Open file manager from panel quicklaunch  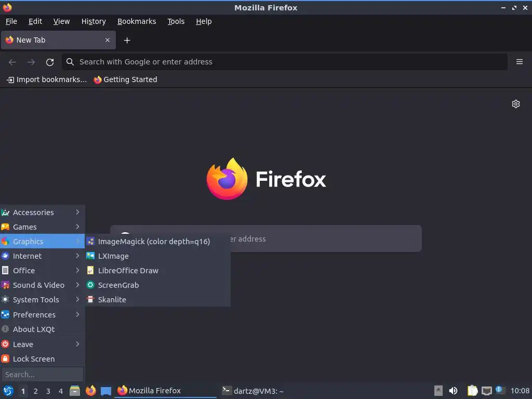click(75, 391)
